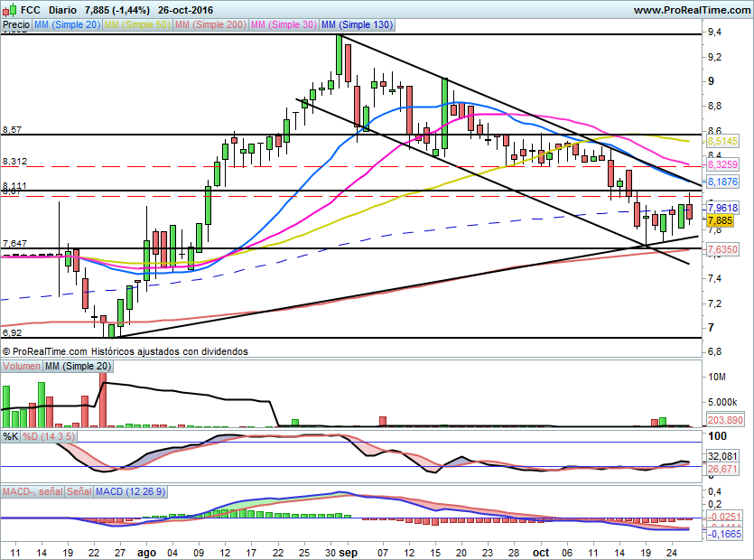Click the 32,081 stochastic value tag
The height and width of the screenshot is (560, 754).
tap(722, 456)
